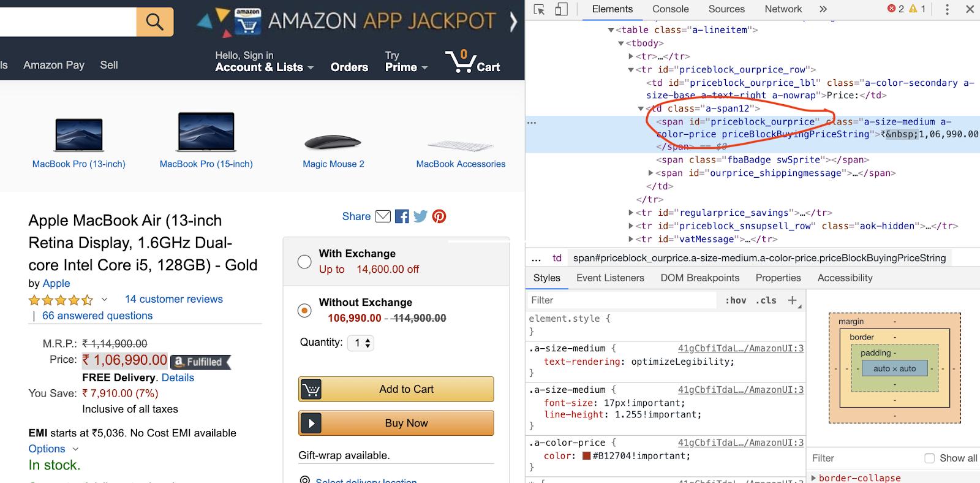Image resolution: width=980 pixels, height=483 pixels.
Task: Open Orders nav link
Action: point(349,67)
